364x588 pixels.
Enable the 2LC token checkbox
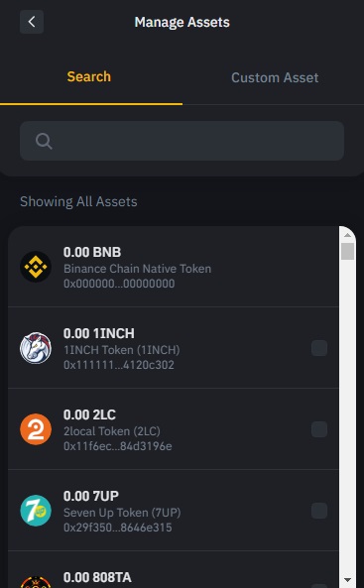(319, 429)
